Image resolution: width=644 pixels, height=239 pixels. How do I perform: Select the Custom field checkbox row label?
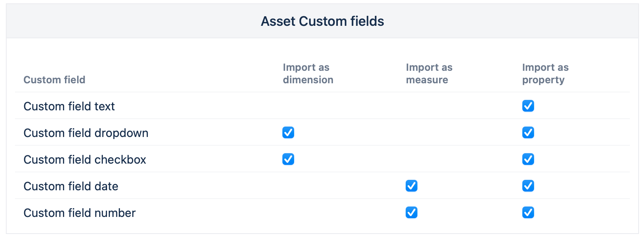click(x=85, y=160)
